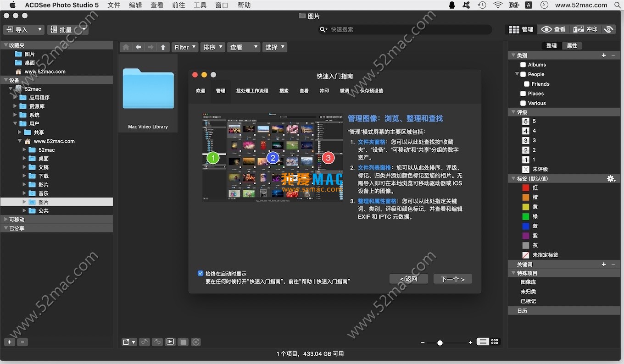Adjust the thumbnail size slider

coord(440,343)
